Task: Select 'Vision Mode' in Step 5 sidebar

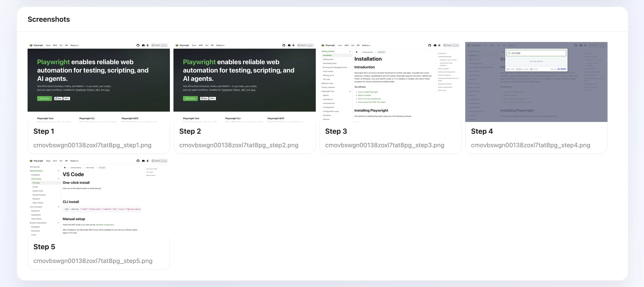Action: (x=36, y=219)
